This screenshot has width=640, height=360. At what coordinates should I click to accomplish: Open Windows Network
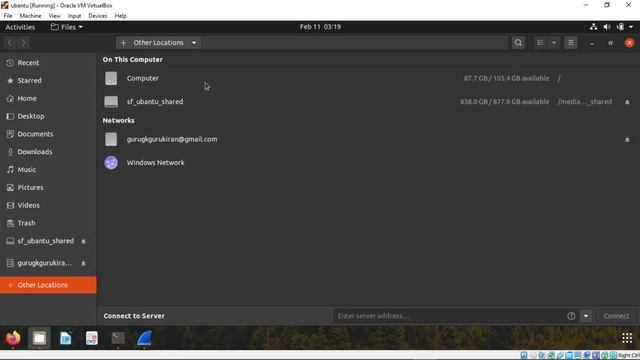click(368, 162)
